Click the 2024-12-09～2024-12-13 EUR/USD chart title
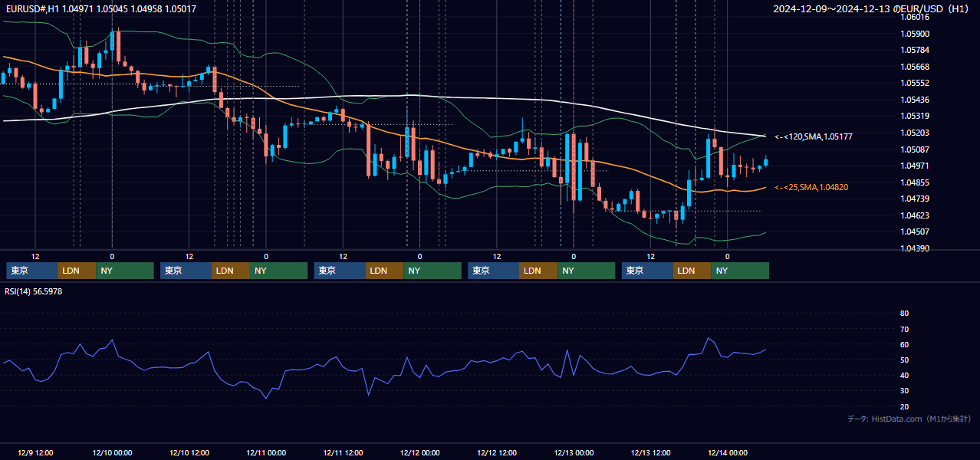The height and width of the screenshot is (460, 980). (x=870, y=8)
